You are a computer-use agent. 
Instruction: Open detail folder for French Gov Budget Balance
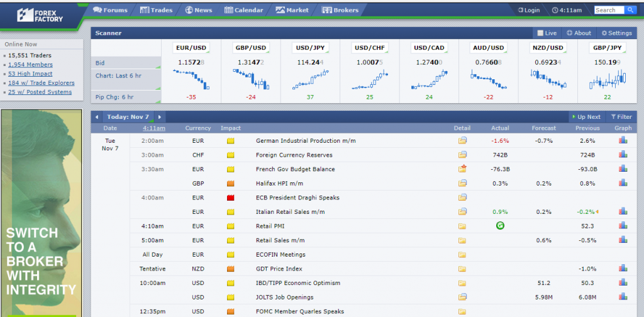click(463, 169)
